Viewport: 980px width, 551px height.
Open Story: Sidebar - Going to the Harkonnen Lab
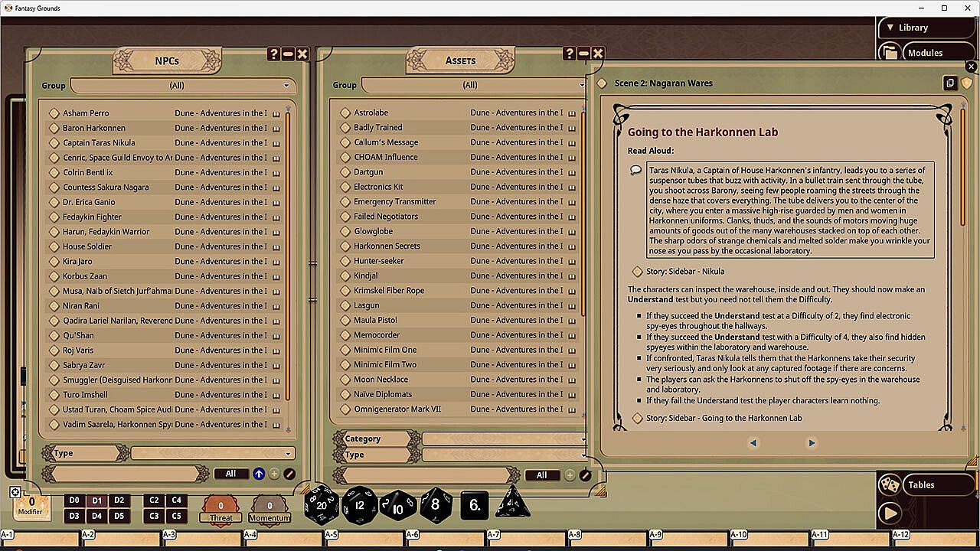pos(724,419)
